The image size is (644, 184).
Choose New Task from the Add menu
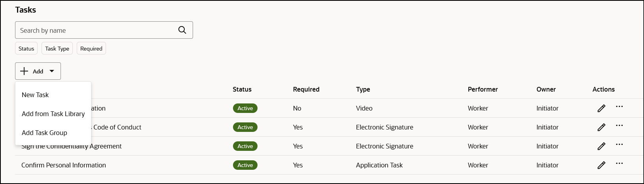coord(35,95)
